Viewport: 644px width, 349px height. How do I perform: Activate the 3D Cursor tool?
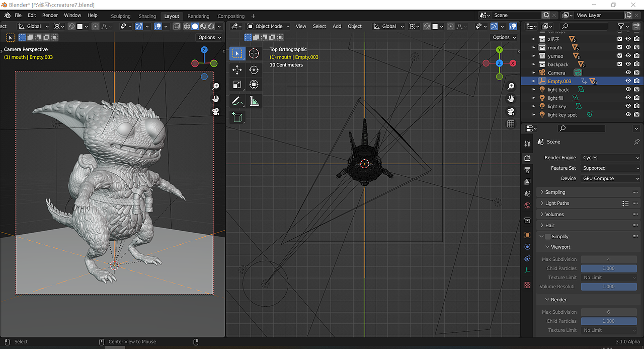coord(254,53)
